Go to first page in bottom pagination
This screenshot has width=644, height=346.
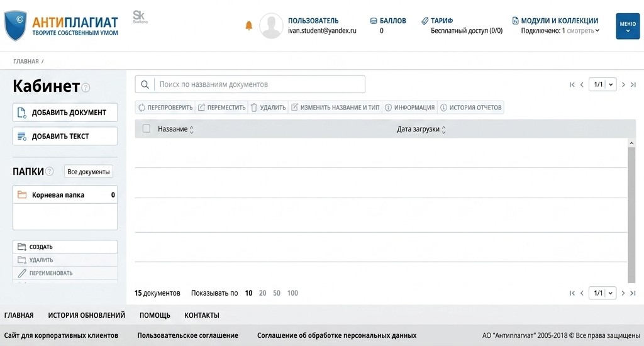(x=572, y=293)
